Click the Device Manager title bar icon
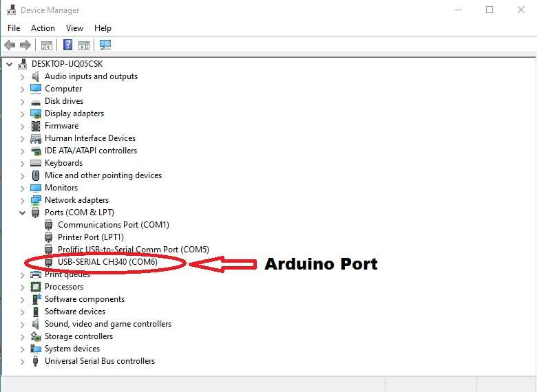The width and height of the screenshot is (537, 392). point(11,10)
